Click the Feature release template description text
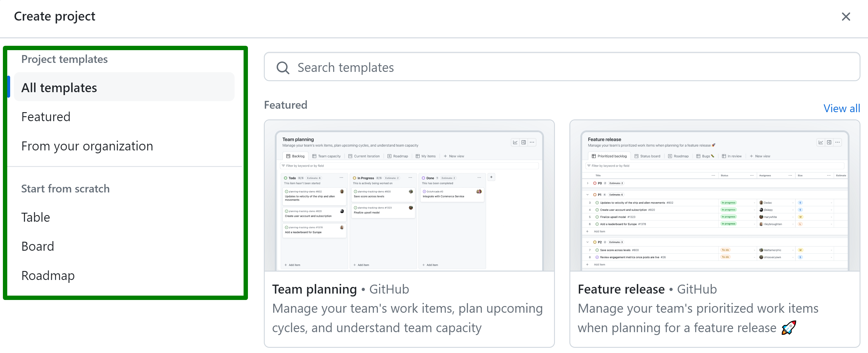The width and height of the screenshot is (868, 353). (x=698, y=318)
